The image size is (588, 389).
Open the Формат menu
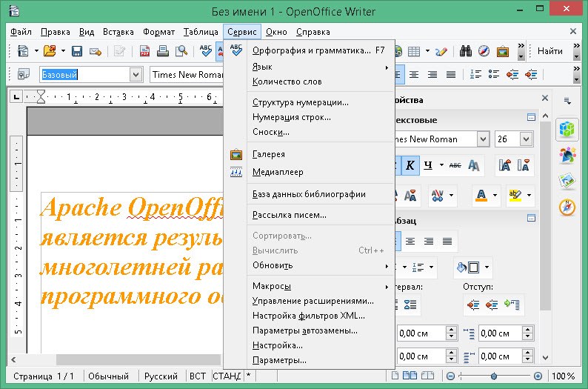pyautogui.click(x=158, y=32)
